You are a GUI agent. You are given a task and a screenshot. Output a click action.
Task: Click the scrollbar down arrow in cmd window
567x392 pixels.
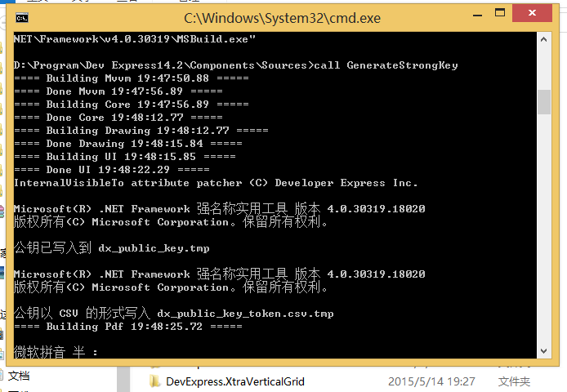click(543, 351)
